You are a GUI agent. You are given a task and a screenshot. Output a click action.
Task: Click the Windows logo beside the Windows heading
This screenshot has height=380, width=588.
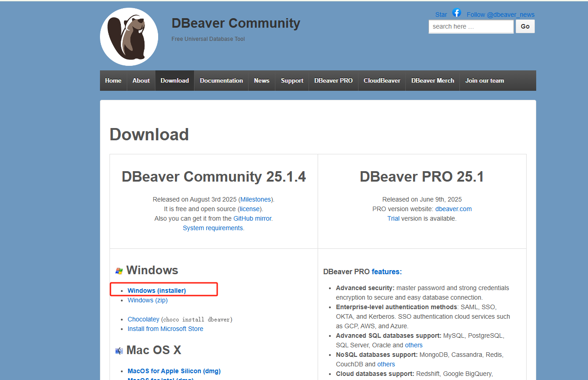pos(119,270)
